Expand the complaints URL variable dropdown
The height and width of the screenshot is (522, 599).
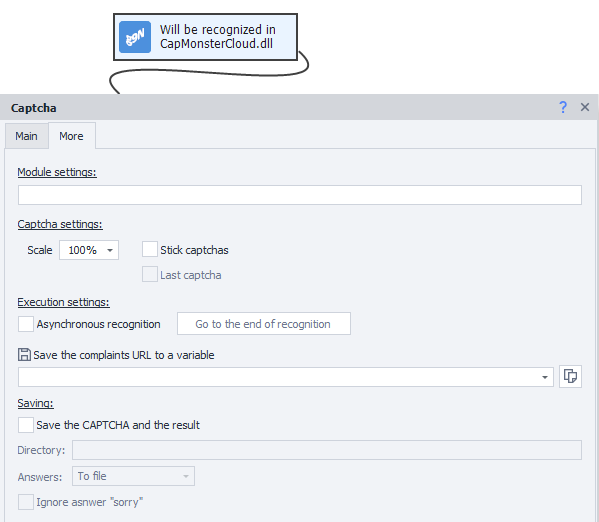pos(545,377)
